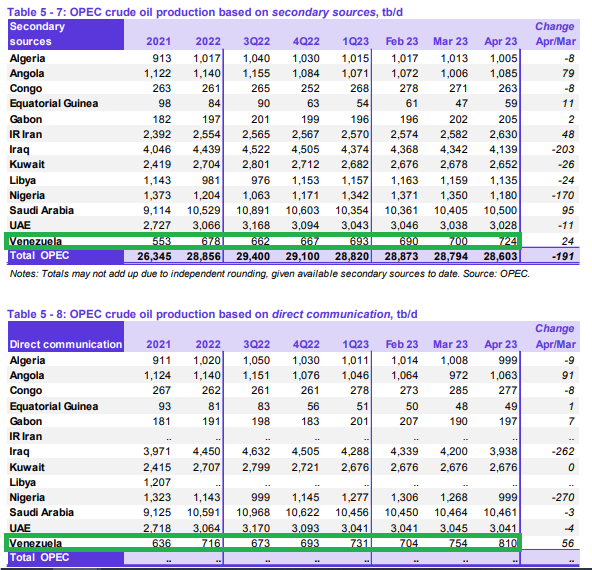Click Total OPEC Apr 23 value 28,603
This screenshot has height=570, width=592.
coord(501,257)
